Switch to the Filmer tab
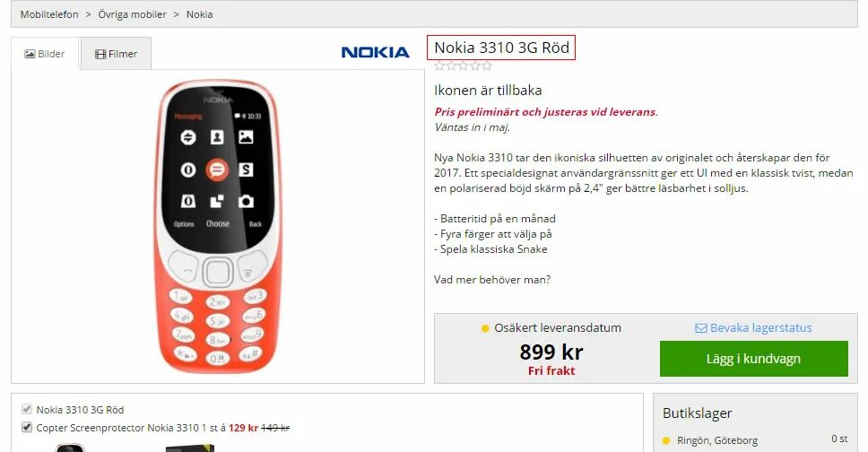 click(117, 54)
